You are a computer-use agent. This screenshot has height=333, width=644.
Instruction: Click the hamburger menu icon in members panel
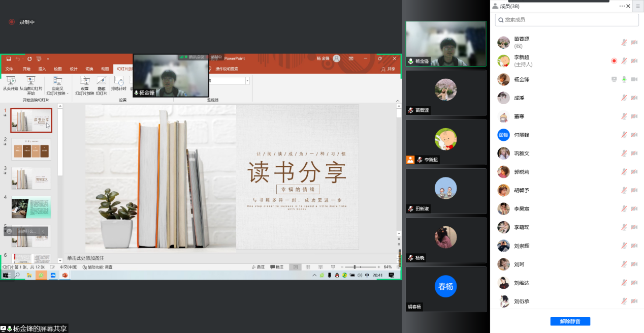[x=638, y=6]
